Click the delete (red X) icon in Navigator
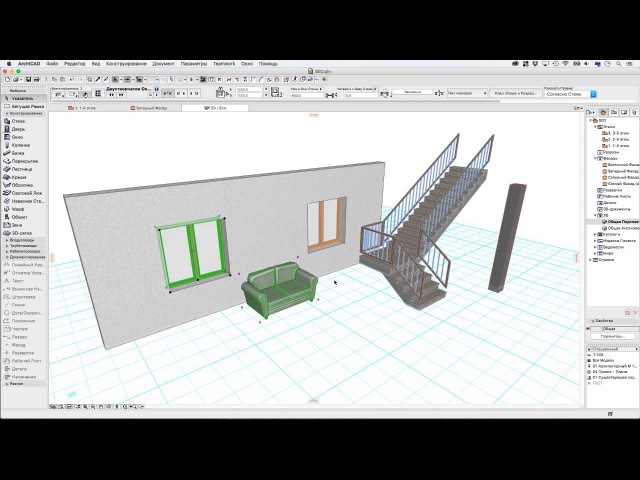 [636, 313]
